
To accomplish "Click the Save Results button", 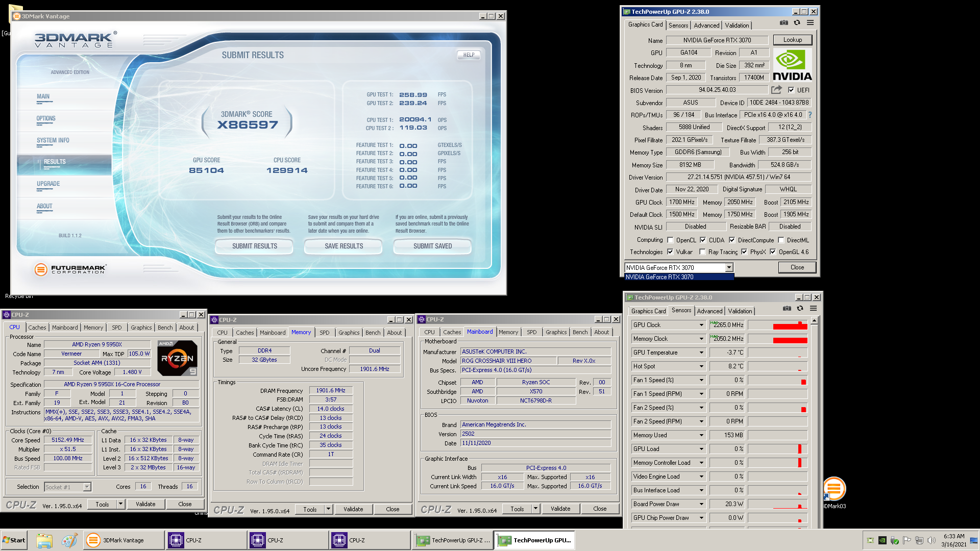I will [x=344, y=246].
